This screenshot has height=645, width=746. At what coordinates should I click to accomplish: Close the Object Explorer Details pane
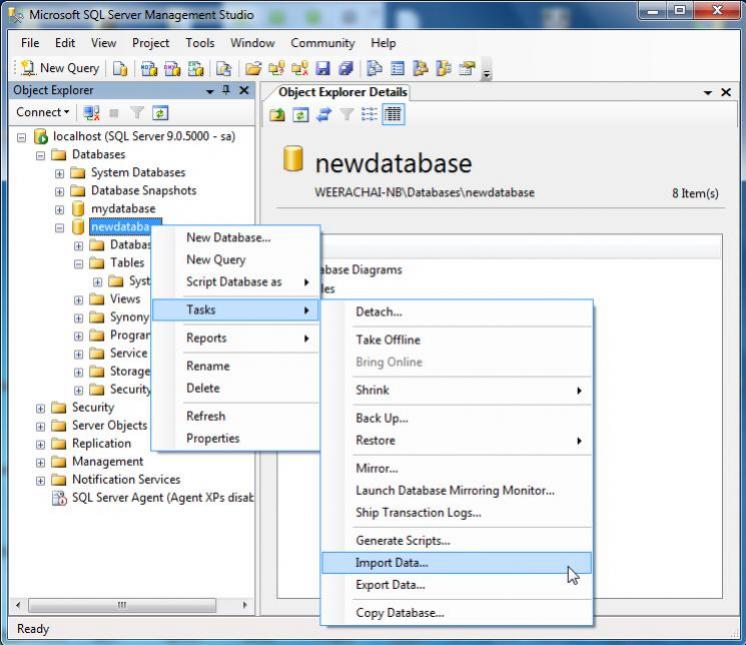coord(726,92)
